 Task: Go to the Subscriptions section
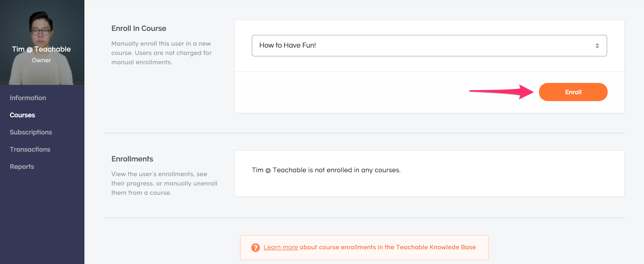(x=31, y=132)
